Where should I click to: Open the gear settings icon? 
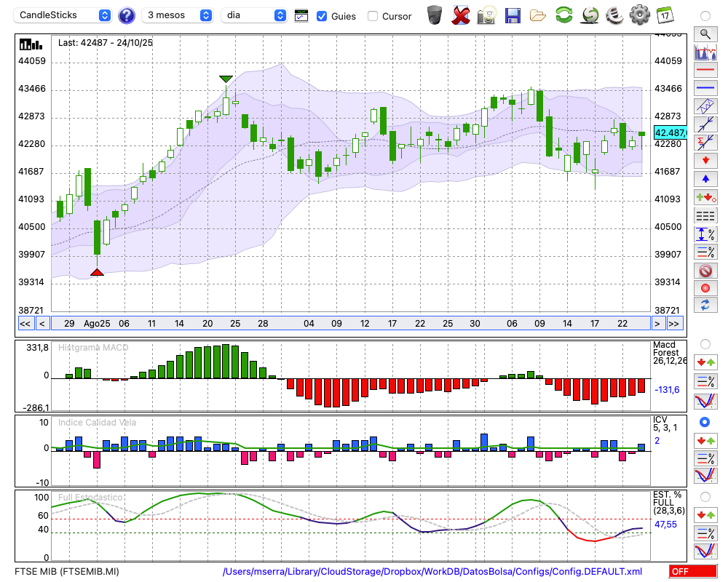point(639,15)
